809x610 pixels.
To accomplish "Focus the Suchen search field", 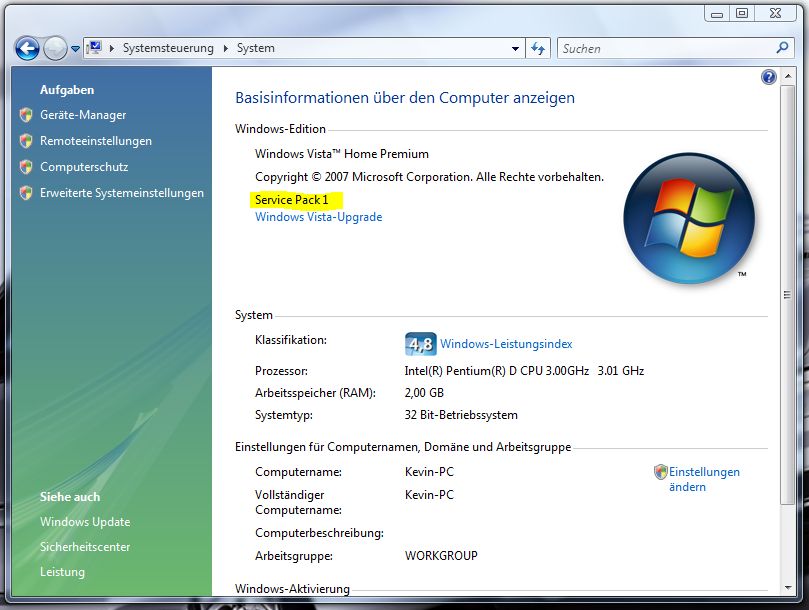I will (666, 49).
